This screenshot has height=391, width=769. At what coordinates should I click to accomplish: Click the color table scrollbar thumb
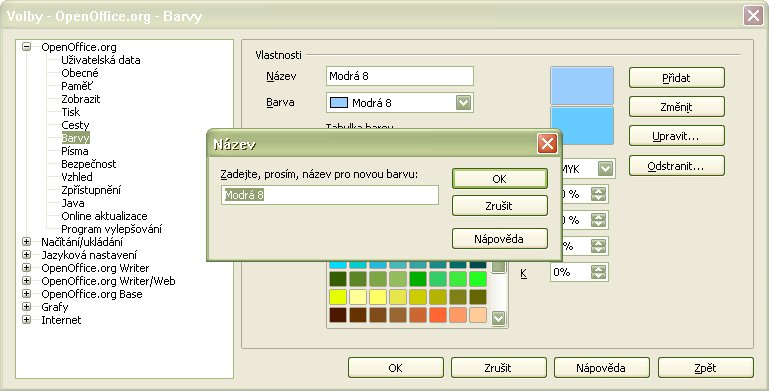(x=499, y=267)
